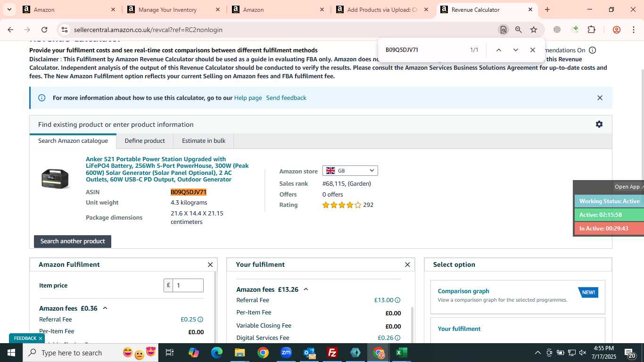Click the Referral Fee £13.00 info icon
Viewport: 644px width, 362px height.
coord(397,300)
